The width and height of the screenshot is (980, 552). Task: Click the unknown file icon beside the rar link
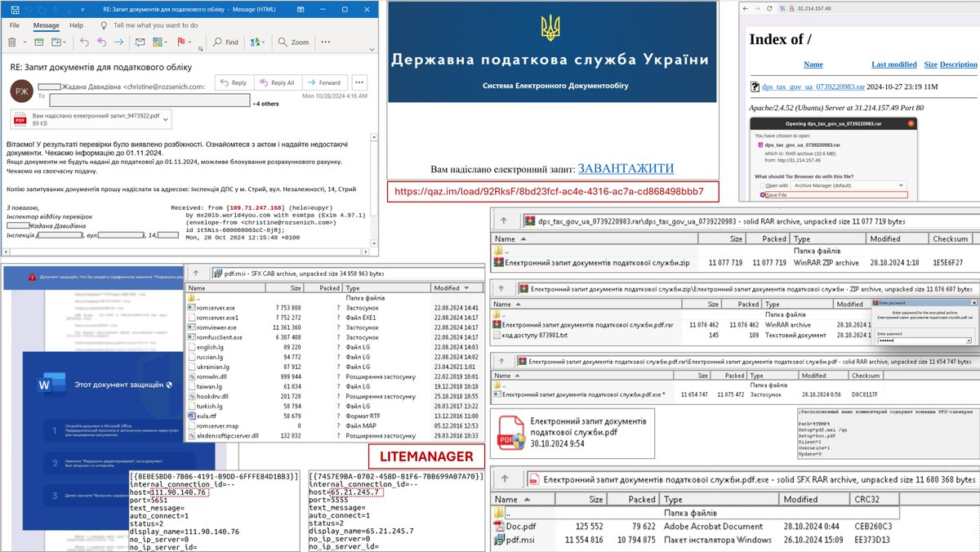pyautogui.click(x=755, y=87)
